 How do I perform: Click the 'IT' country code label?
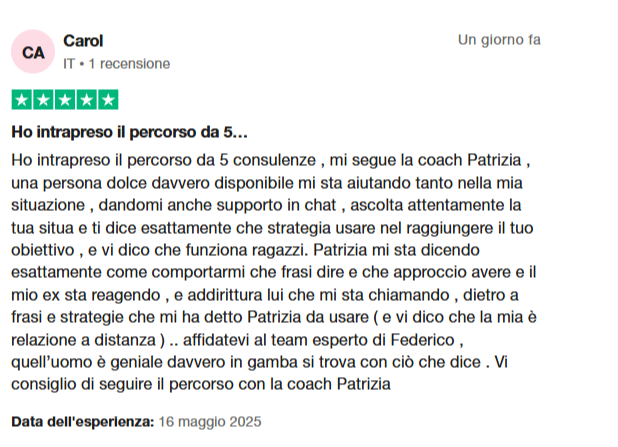tap(69, 64)
